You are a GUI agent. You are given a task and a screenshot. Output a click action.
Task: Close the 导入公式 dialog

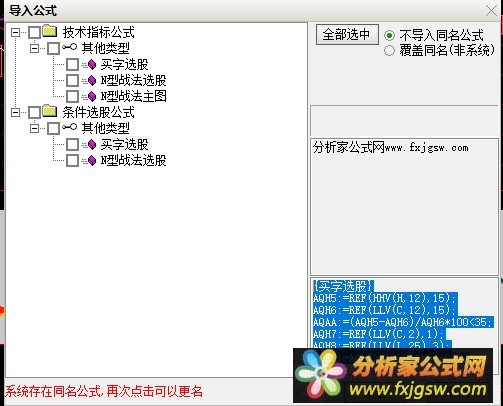click(491, 11)
